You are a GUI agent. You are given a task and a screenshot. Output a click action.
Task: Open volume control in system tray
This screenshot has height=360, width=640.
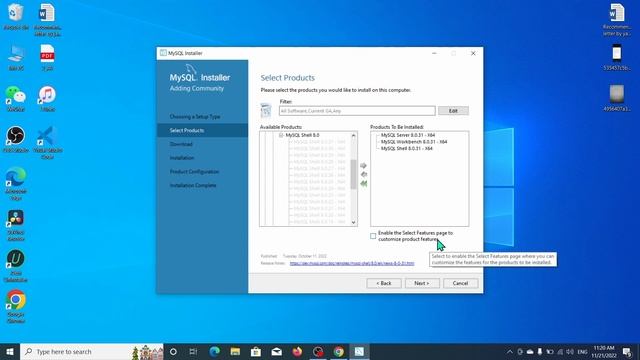point(570,351)
